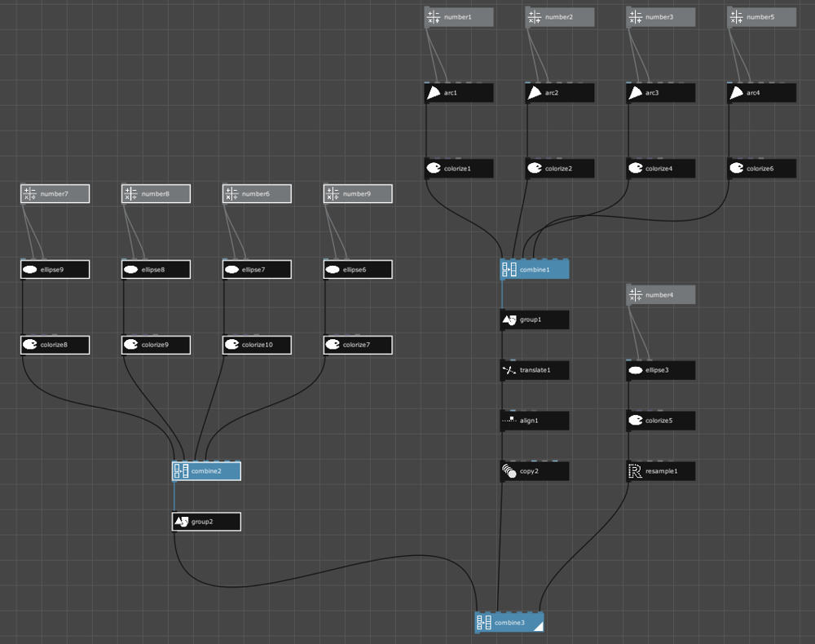This screenshot has height=644, width=815.
Task: Click the 'resample1' node label
Action: (662, 471)
